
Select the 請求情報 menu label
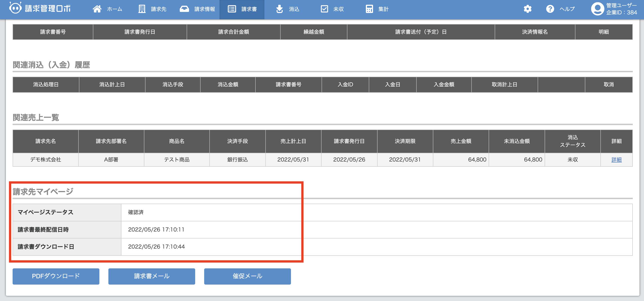204,9
